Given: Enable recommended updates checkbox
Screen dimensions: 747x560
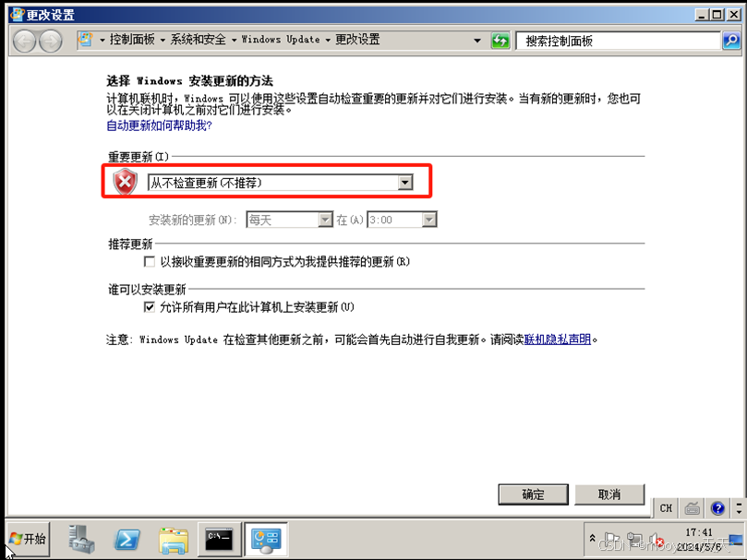Looking at the screenshot, I should click(149, 261).
